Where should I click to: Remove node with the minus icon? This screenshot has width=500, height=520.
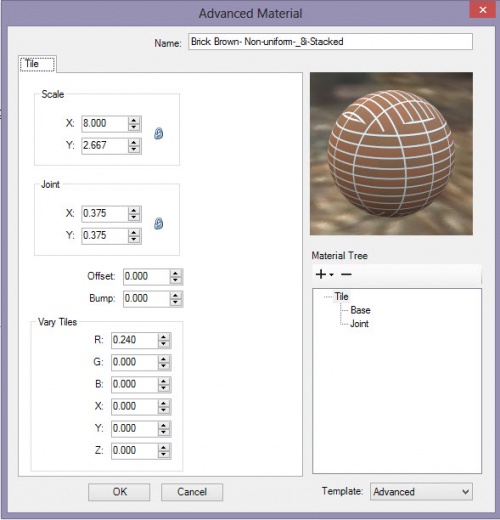pyautogui.click(x=346, y=274)
